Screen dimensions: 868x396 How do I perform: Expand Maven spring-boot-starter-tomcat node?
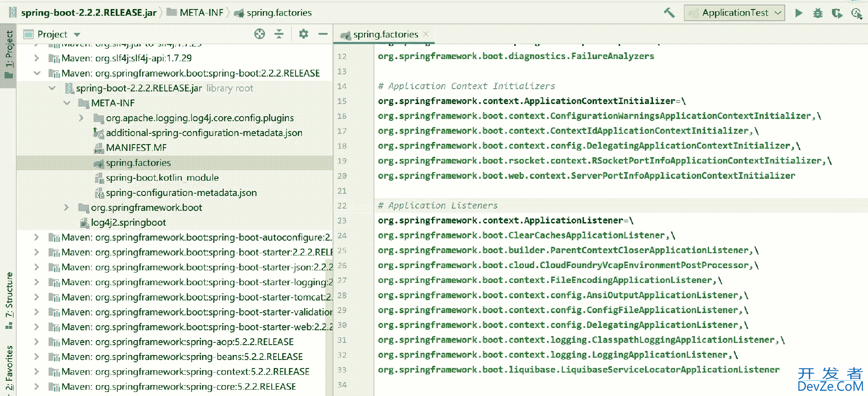(x=37, y=297)
